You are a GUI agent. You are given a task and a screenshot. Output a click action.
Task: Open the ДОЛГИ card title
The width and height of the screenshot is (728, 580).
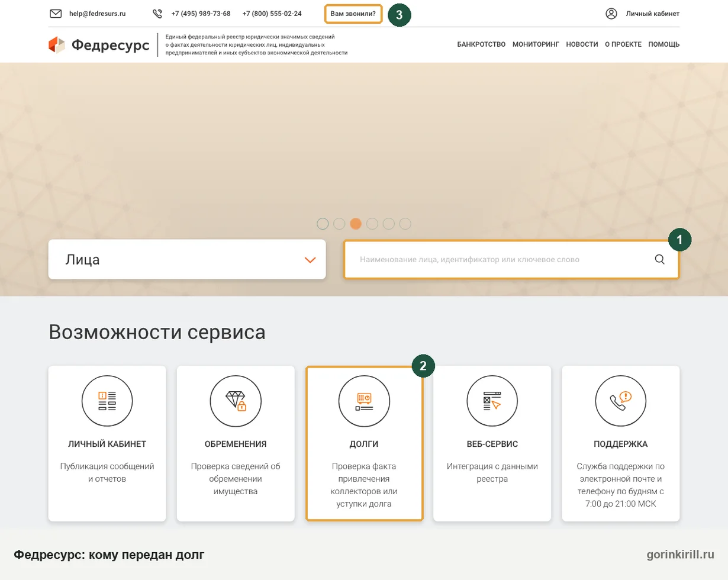click(364, 444)
